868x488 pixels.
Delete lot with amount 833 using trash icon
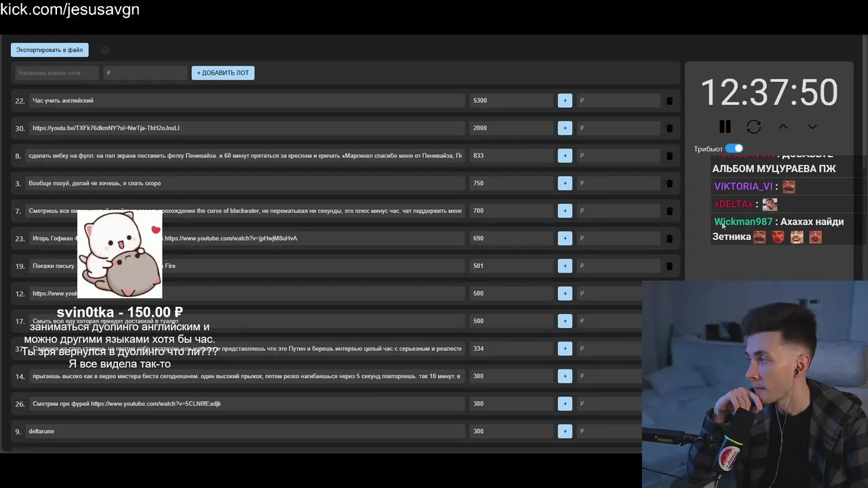(x=669, y=155)
